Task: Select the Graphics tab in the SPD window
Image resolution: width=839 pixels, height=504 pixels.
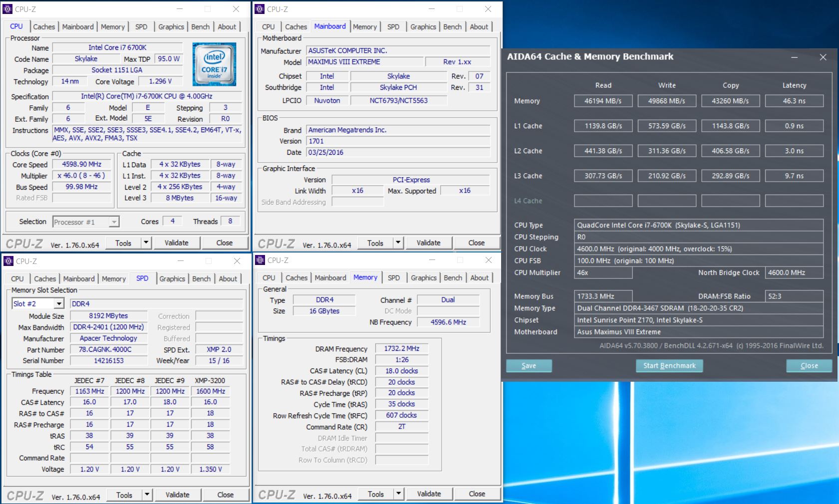Action: (x=172, y=279)
